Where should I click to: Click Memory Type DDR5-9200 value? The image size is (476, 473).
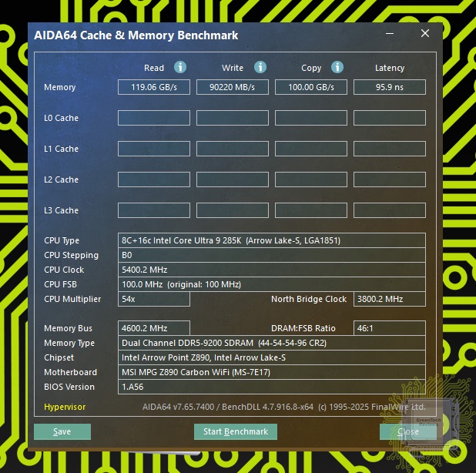click(x=272, y=343)
